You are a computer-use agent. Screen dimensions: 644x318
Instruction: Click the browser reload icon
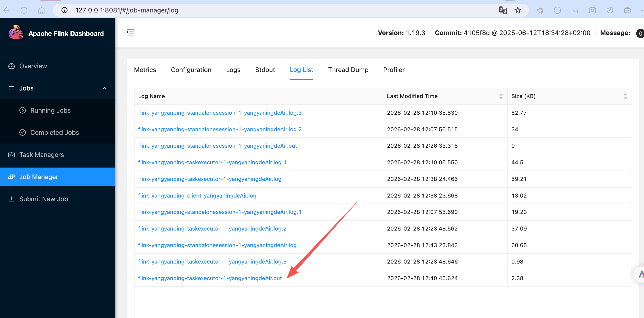[24, 10]
